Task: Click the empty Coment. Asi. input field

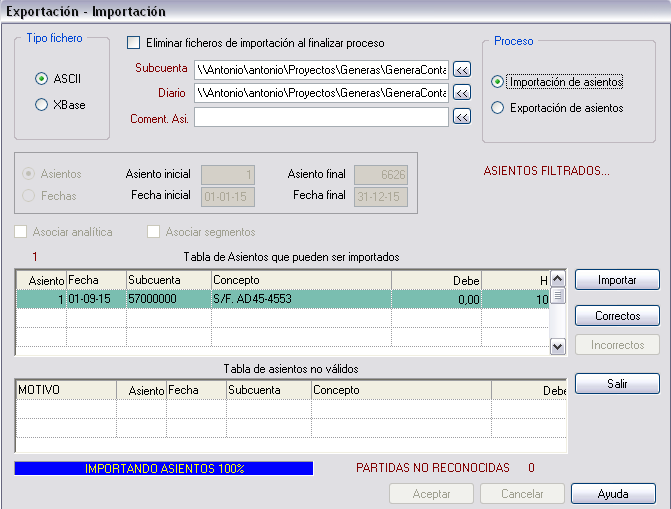Action: [321, 117]
